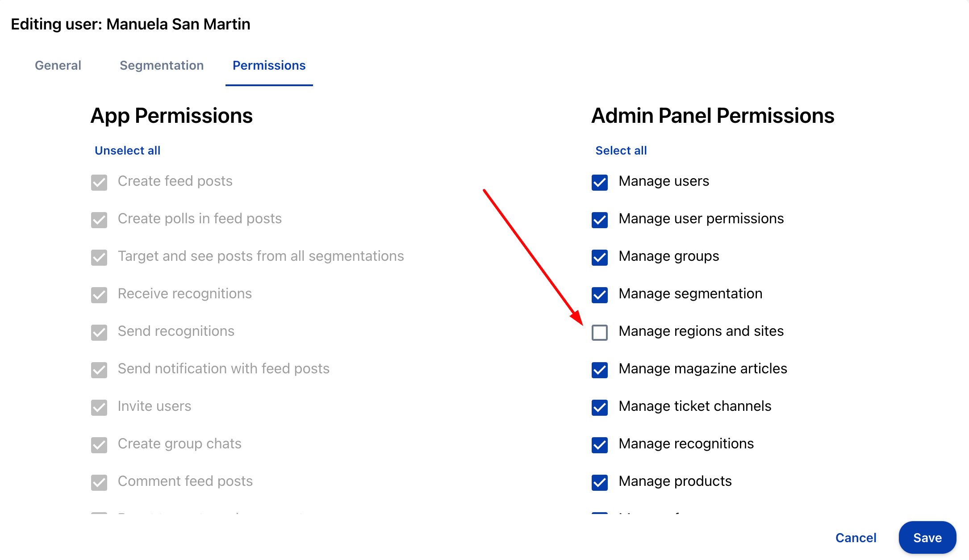Toggle the Receive recognitions checkbox

tap(99, 295)
